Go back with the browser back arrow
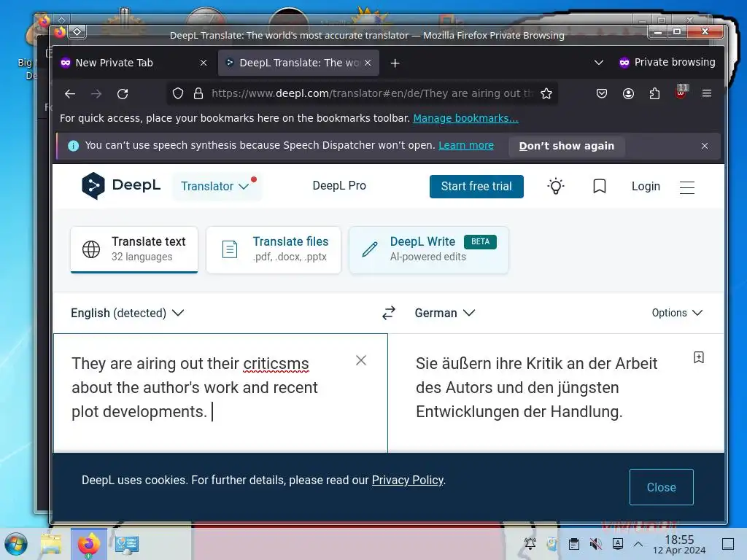Viewport: 747px width, 560px height. (x=70, y=94)
